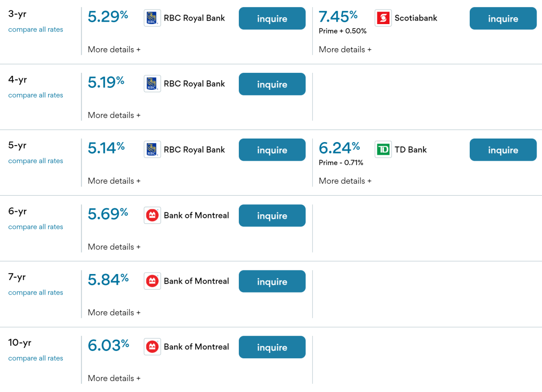Expand More details for 10-yr 6.03% rate
The width and height of the screenshot is (542, 392).
pyautogui.click(x=114, y=378)
